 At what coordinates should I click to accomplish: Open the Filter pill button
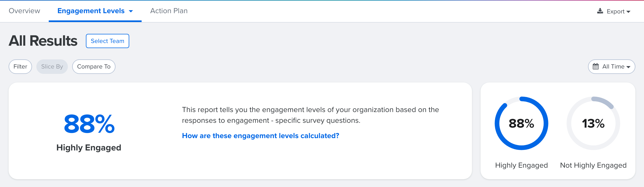pos(20,67)
